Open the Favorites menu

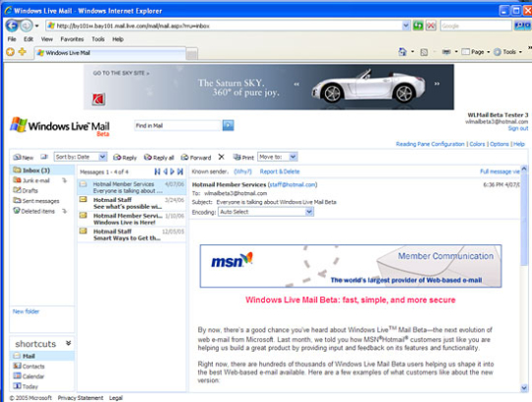72,39
